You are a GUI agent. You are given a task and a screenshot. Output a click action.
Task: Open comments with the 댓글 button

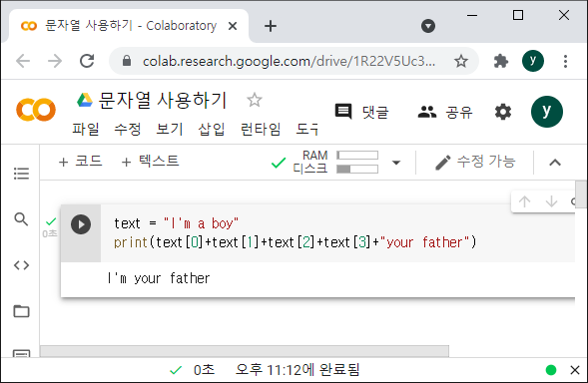pos(361,112)
